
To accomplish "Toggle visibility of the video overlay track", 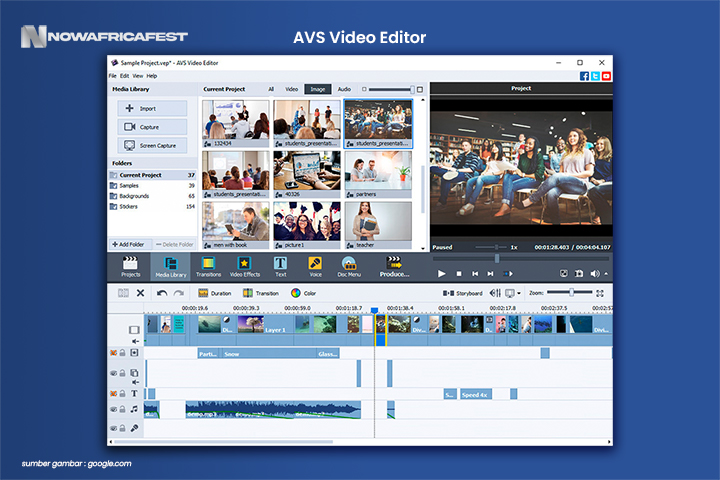I will pos(113,373).
